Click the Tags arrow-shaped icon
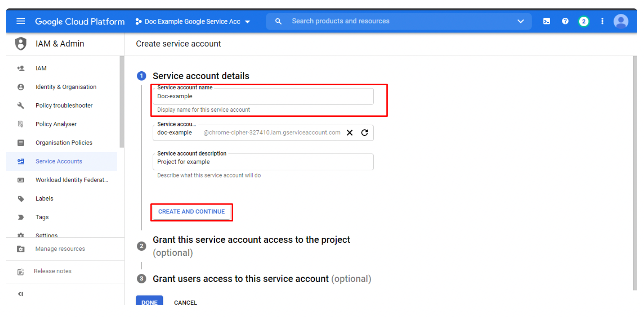Image resolution: width=644 pixels, height=317 pixels. (21, 217)
